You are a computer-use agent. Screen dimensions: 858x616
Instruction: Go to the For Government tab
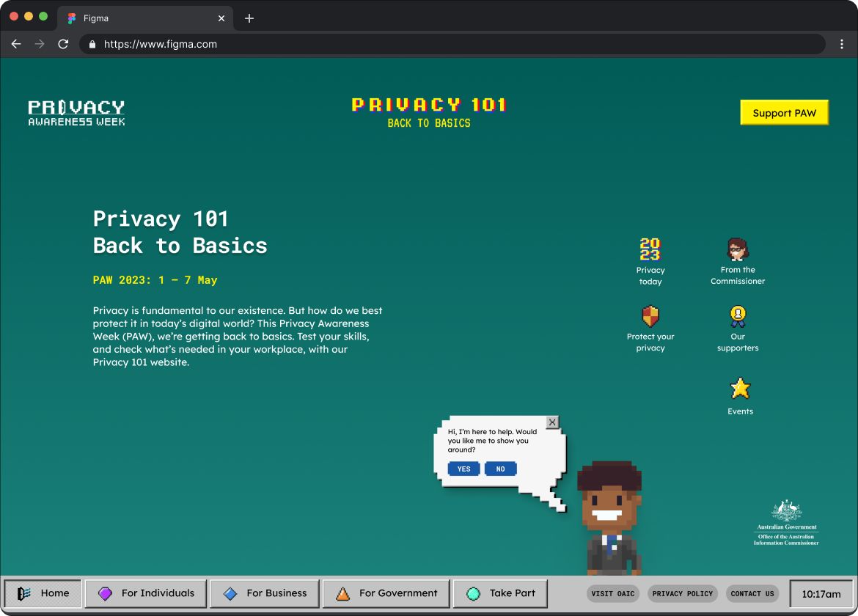point(386,593)
